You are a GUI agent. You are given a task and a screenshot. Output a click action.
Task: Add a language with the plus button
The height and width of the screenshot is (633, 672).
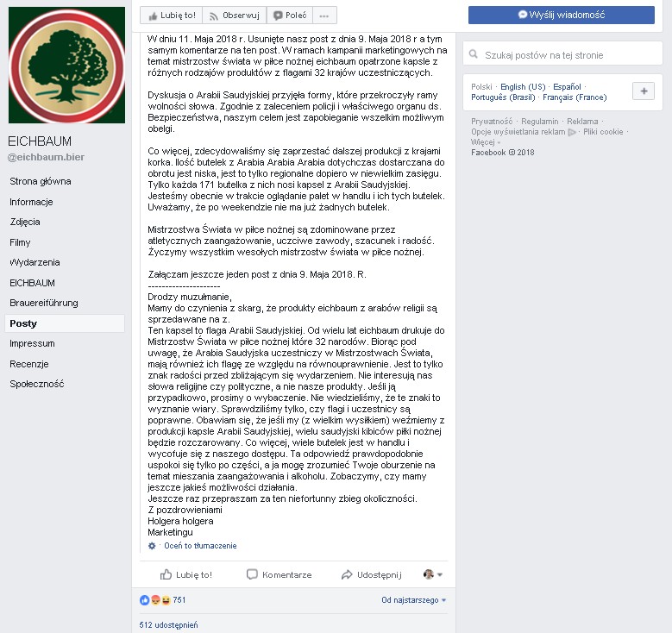coord(644,91)
